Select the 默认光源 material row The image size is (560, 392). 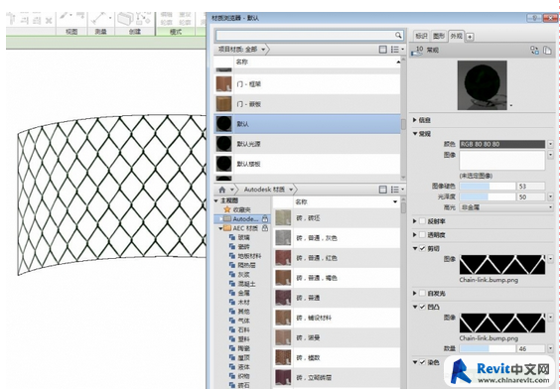(x=307, y=144)
